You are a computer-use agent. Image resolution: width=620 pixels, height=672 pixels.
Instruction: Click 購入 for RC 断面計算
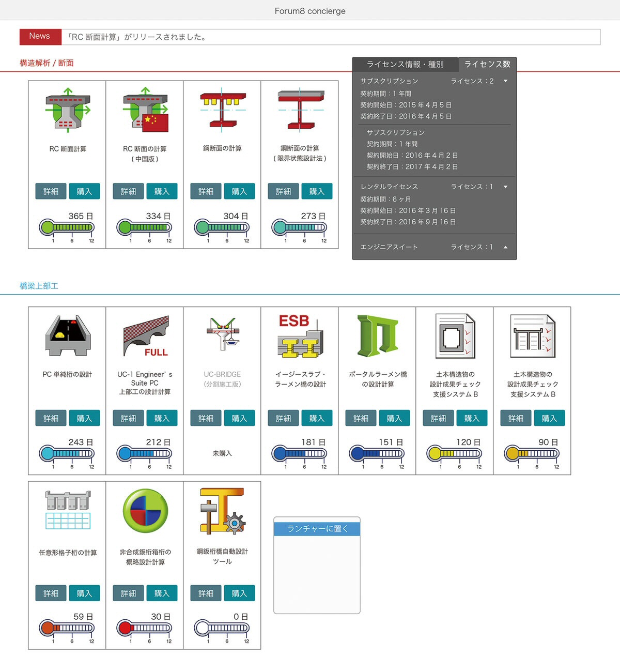pos(84,191)
